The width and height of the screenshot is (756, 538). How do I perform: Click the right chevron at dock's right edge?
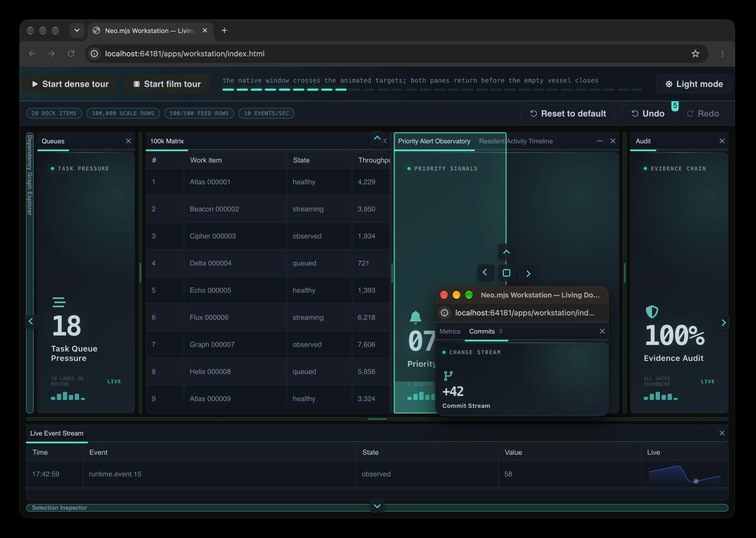(x=724, y=322)
